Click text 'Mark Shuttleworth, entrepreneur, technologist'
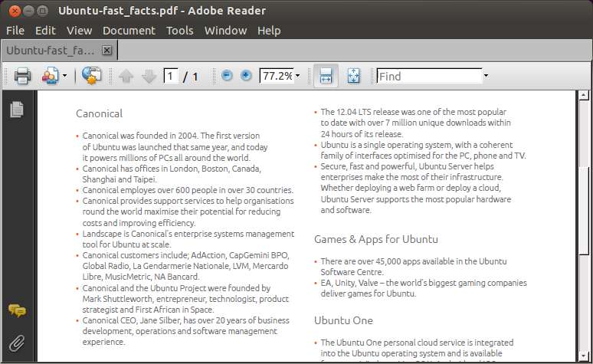The height and width of the screenshot is (364, 593). [169, 299]
